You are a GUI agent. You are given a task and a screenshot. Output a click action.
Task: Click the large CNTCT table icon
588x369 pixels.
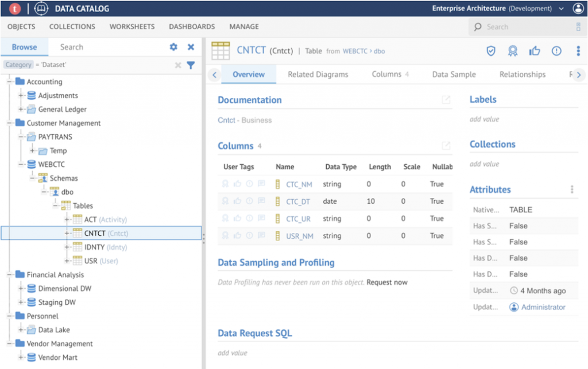click(220, 51)
